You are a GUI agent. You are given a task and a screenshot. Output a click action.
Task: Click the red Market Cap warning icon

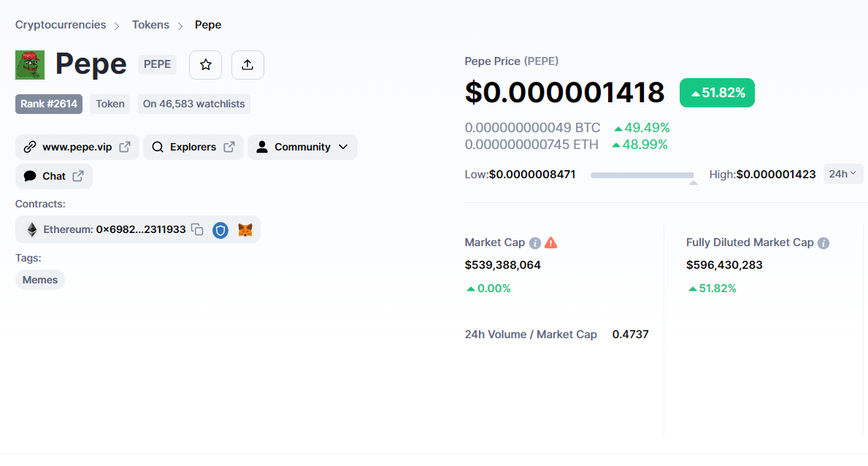(x=551, y=242)
